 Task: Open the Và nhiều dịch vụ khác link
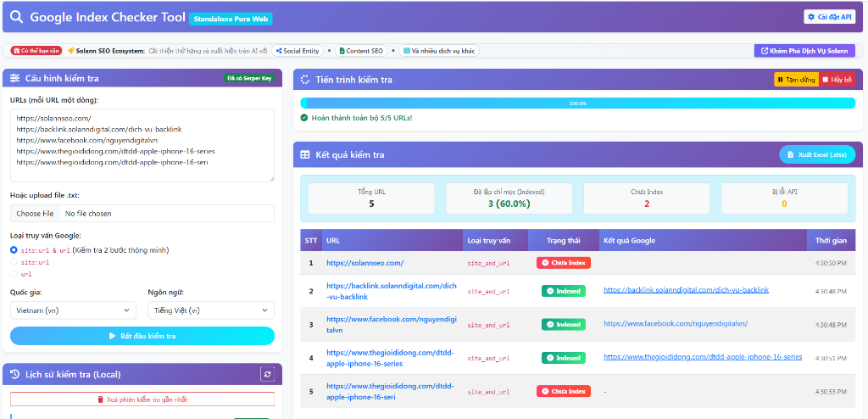(x=439, y=51)
